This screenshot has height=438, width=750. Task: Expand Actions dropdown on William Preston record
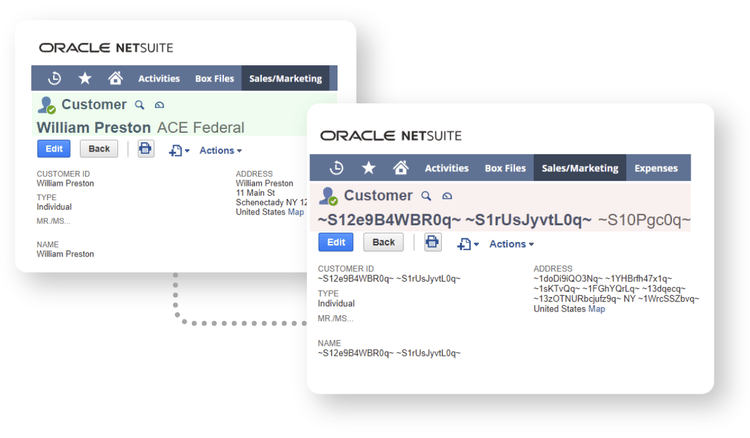(x=221, y=151)
